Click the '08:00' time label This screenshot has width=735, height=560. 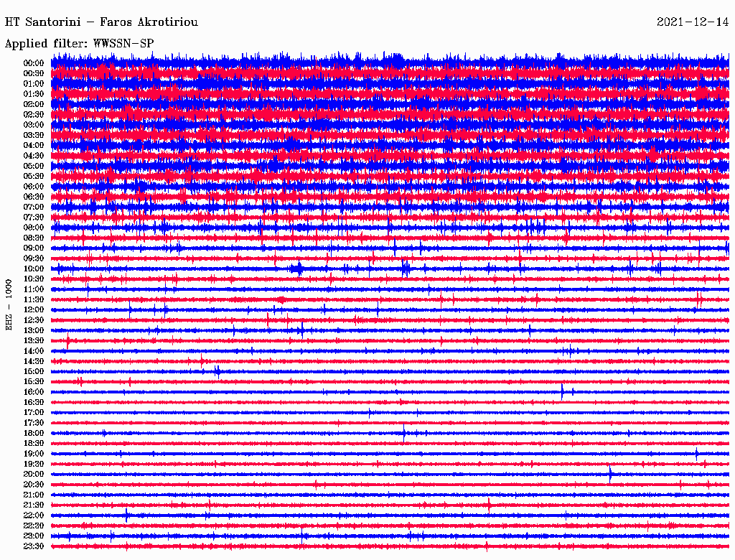coord(34,228)
